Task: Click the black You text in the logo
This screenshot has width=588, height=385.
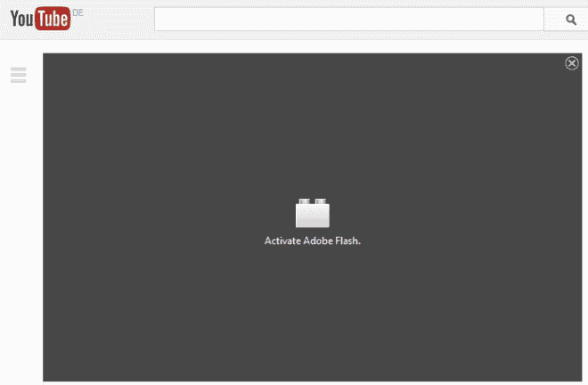Action: 22,20
